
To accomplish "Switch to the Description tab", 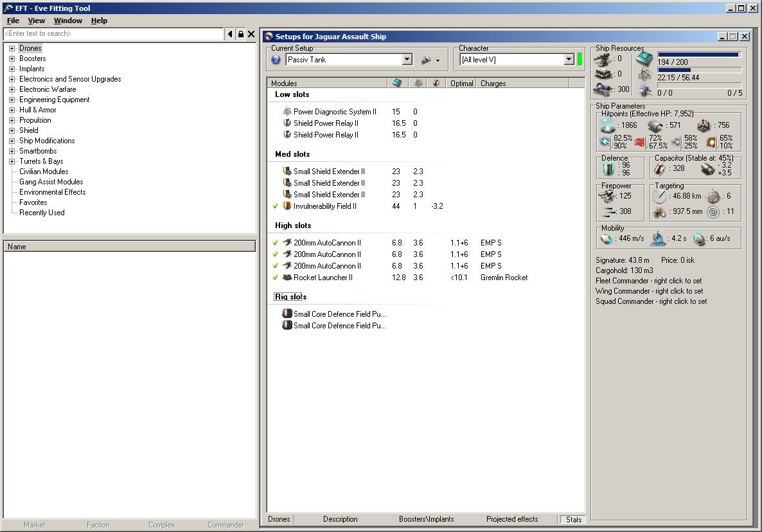I will coord(340,519).
